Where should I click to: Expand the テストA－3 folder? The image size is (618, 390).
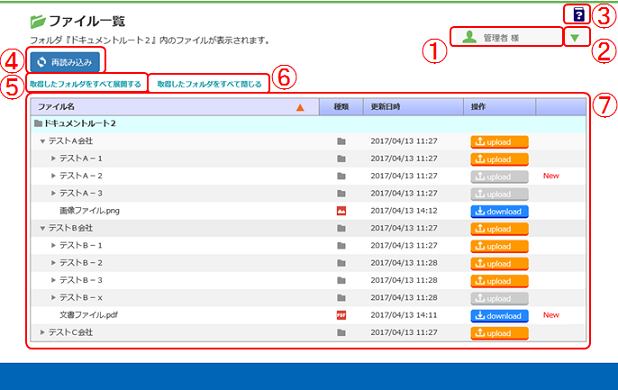53,193
